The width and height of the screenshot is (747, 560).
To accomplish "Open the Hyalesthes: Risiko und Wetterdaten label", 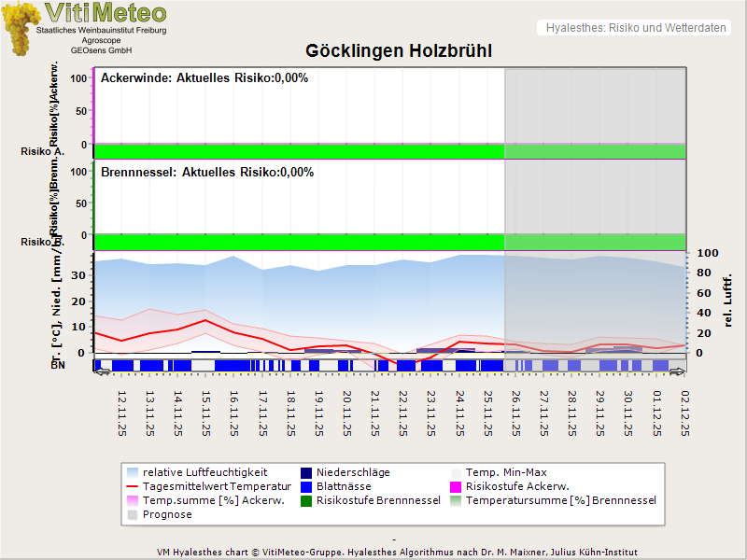I will pyautogui.click(x=634, y=28).
